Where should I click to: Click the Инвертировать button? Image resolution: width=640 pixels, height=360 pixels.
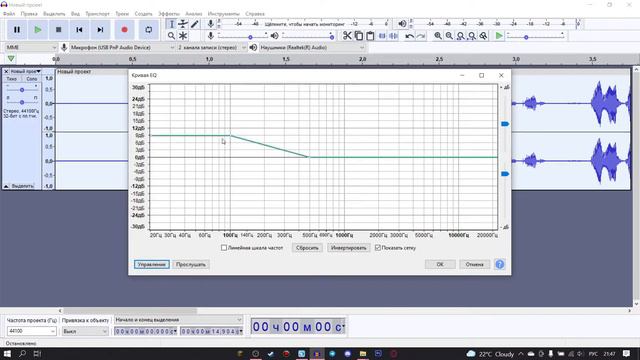(349, 248)
